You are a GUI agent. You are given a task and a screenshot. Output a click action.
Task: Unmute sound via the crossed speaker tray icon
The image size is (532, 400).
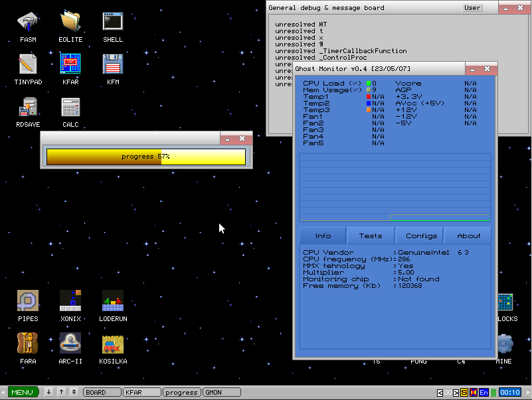pos(472,392)
